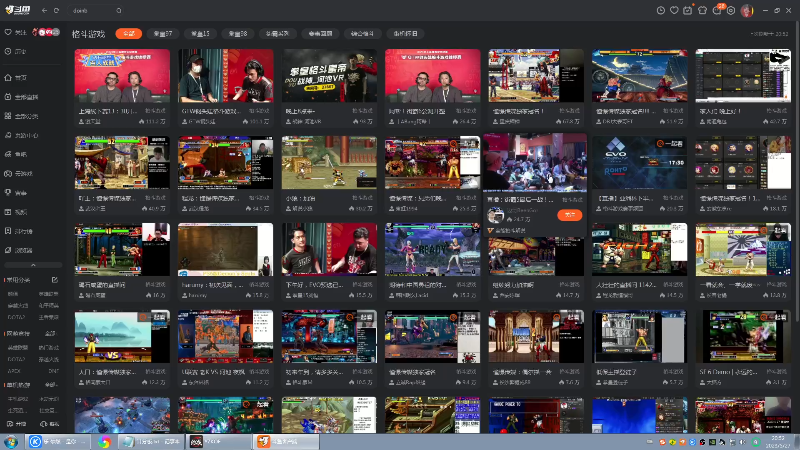Refresh the page with the circular arrow icon

click(x=56, y=10)
